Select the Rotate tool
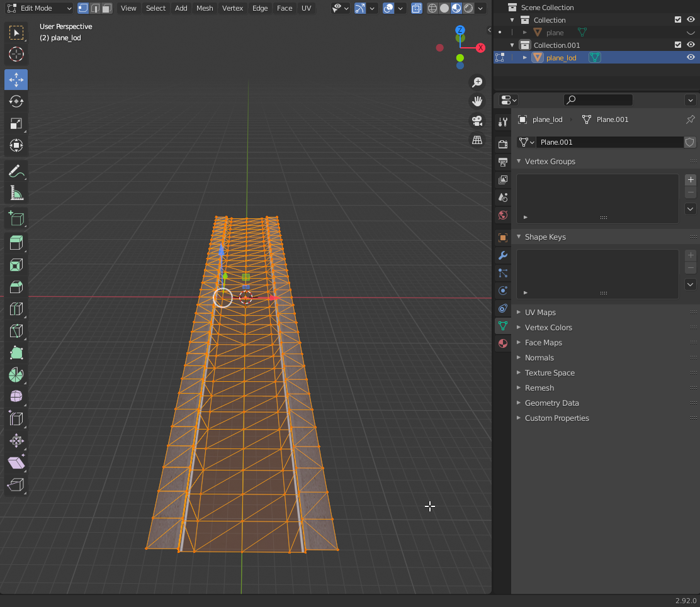This screenshot has height=607, width=700. pos(16,101)
